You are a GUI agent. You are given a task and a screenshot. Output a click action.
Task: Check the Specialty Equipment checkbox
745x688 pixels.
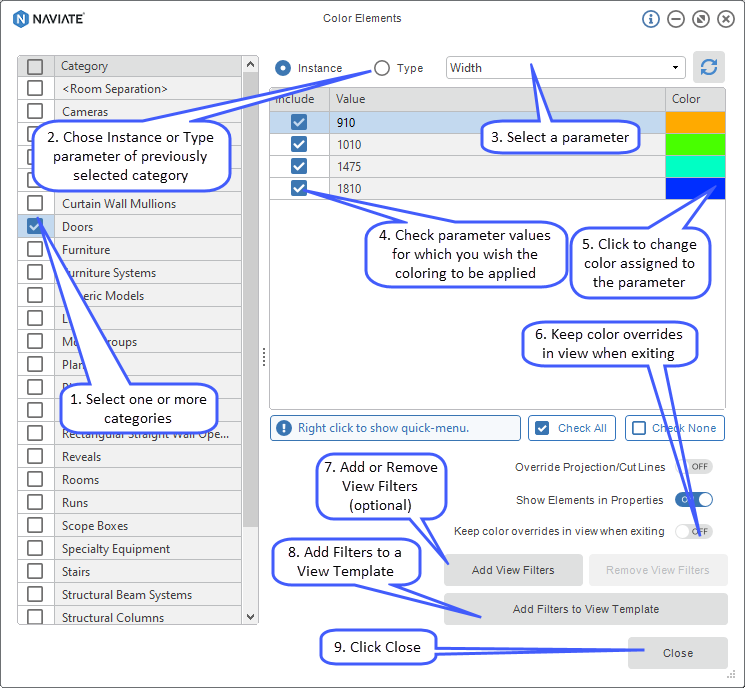coord(35,548)
